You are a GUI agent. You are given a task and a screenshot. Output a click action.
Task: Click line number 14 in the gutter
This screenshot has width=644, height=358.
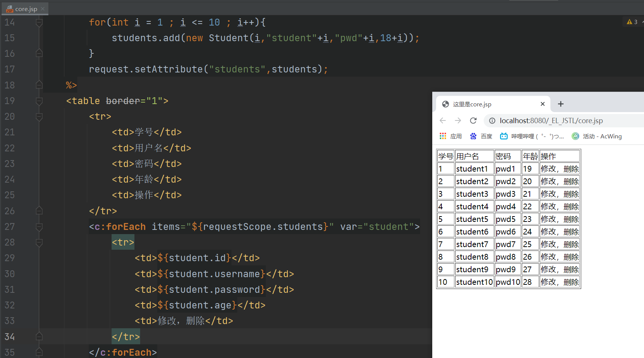(x=10, y=22)
